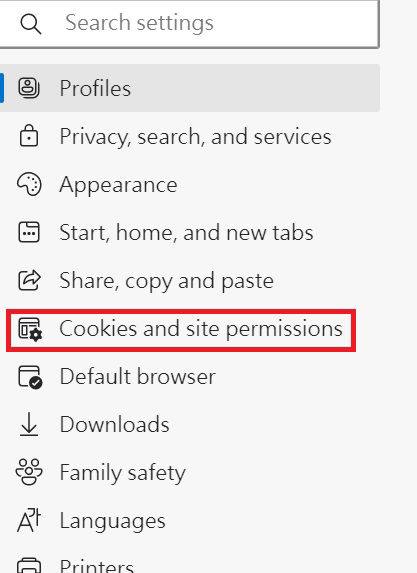
Task: Click the Privacy padlock icon
Action: [29, 136]
